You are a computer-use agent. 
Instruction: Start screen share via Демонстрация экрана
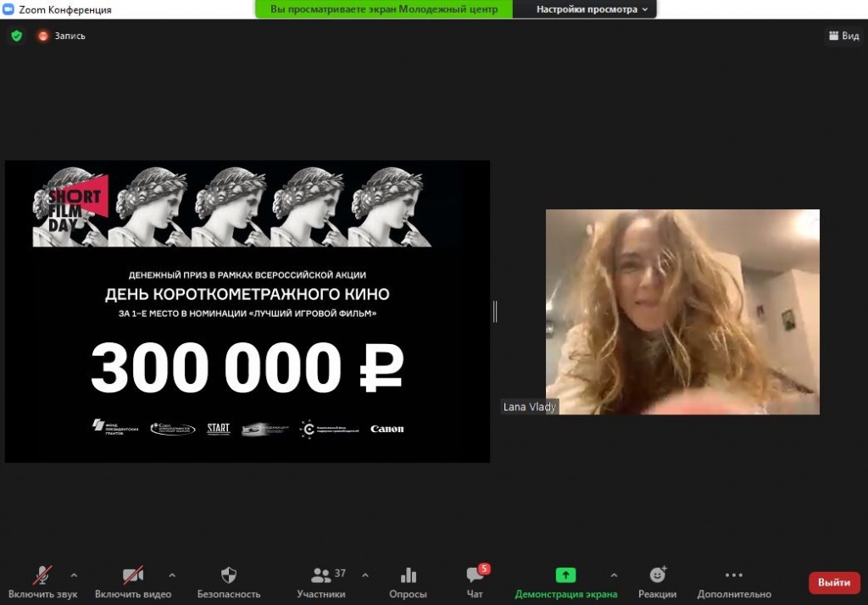coord(565,576)
